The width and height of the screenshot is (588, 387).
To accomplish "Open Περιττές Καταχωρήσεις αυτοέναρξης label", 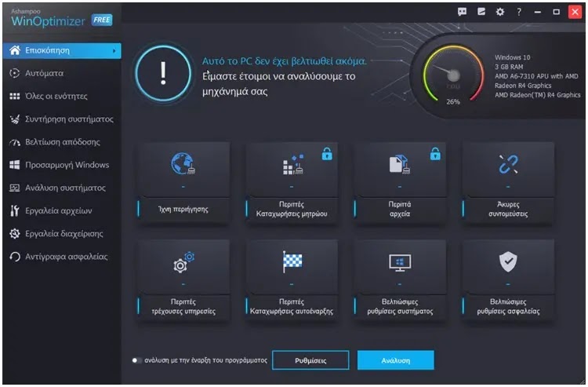I will (292, 307).
